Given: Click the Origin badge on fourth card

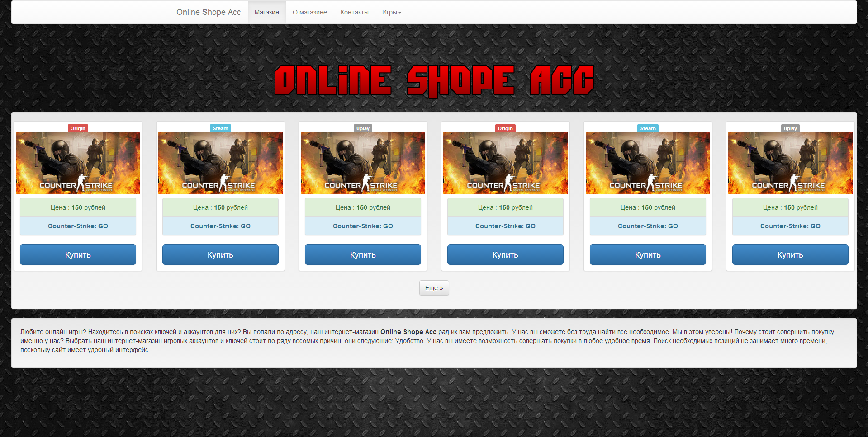Looking at the screenshot, I should click(505, 128).
